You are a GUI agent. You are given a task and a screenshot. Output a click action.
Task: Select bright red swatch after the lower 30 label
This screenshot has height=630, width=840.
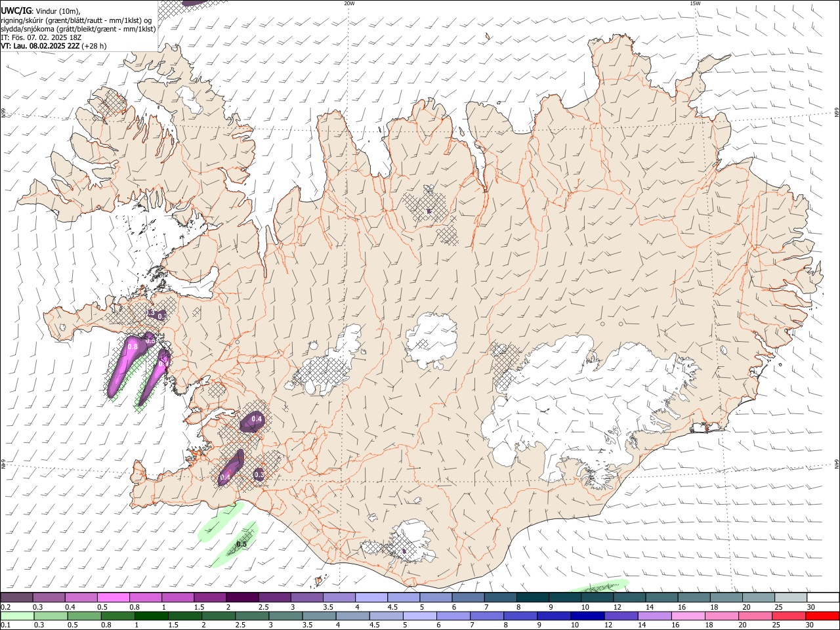pos(823,616)
